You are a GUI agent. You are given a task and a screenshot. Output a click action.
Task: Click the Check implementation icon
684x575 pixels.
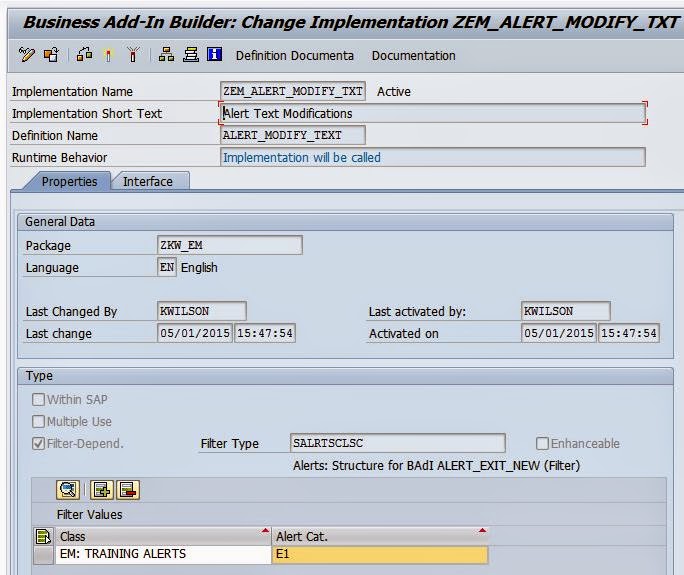(84, 55)
